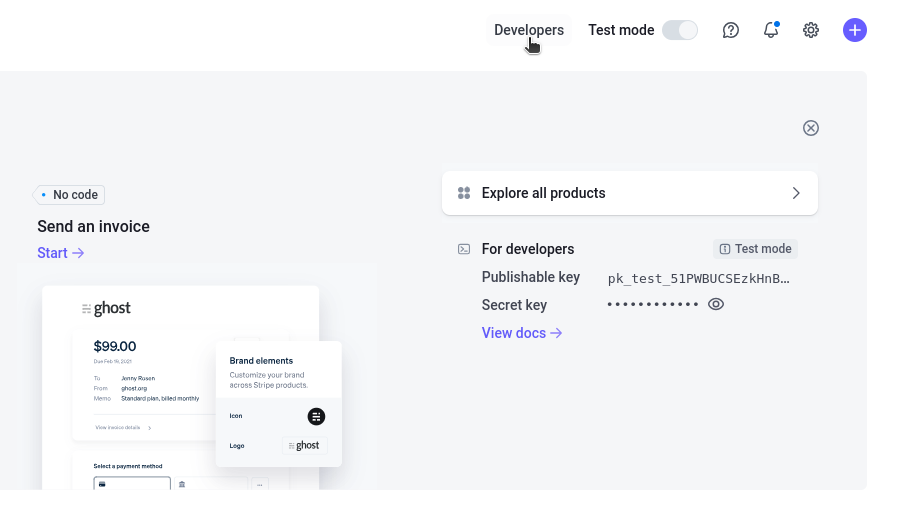897x506 pixels.
Task: Toggle the Test mode switch
Action: [680, 30]
